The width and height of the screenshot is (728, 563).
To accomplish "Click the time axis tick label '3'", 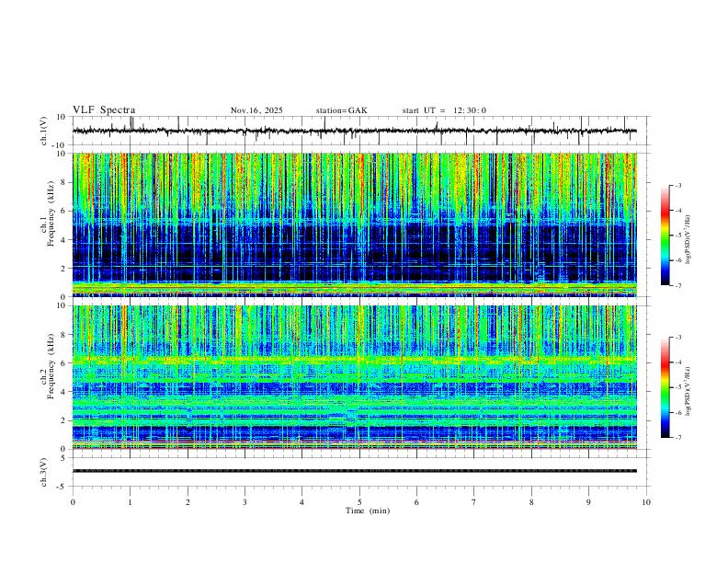I will [x=245, y=502].
